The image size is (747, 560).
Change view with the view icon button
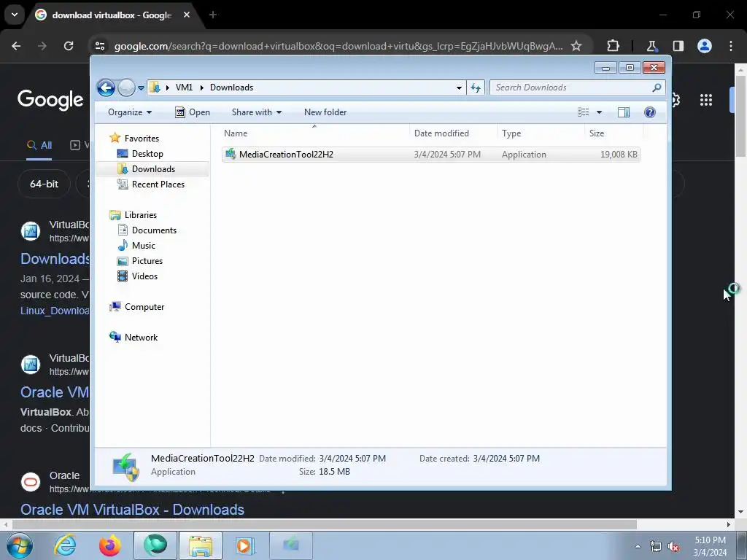tap(583, 112)
